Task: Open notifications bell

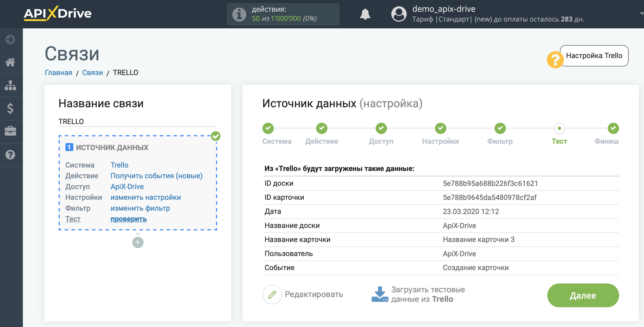Action: 365,14
